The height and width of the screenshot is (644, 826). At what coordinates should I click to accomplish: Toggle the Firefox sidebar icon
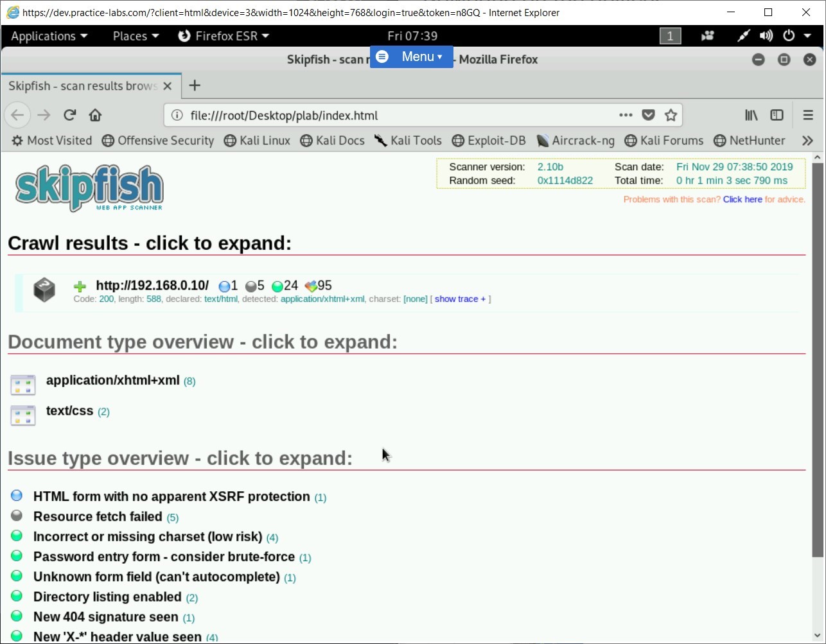pyautogui.click(x=777, y=115)
